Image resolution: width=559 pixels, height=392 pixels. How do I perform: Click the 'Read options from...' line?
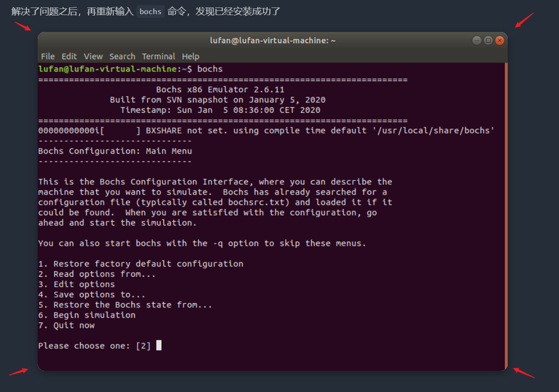(97, 274)
